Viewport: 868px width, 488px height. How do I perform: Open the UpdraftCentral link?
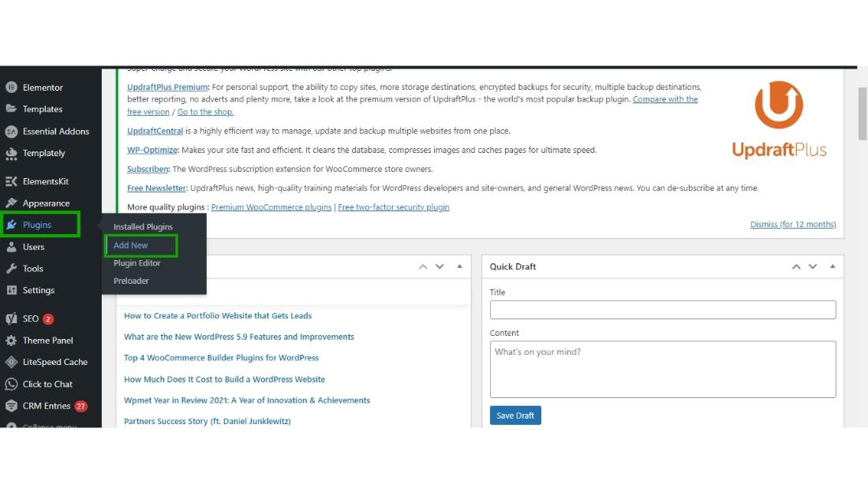pyautogui.click(x=155, y=131)
